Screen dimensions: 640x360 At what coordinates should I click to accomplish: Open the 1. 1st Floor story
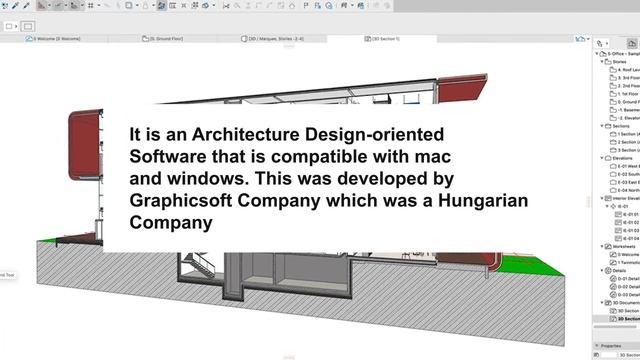point(624,94)
